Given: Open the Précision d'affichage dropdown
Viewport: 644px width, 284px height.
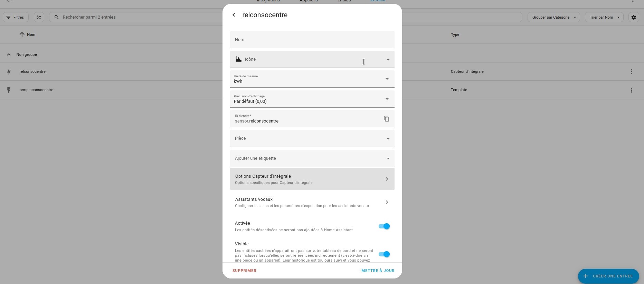Looking at the screenshot, I should 312,99.
